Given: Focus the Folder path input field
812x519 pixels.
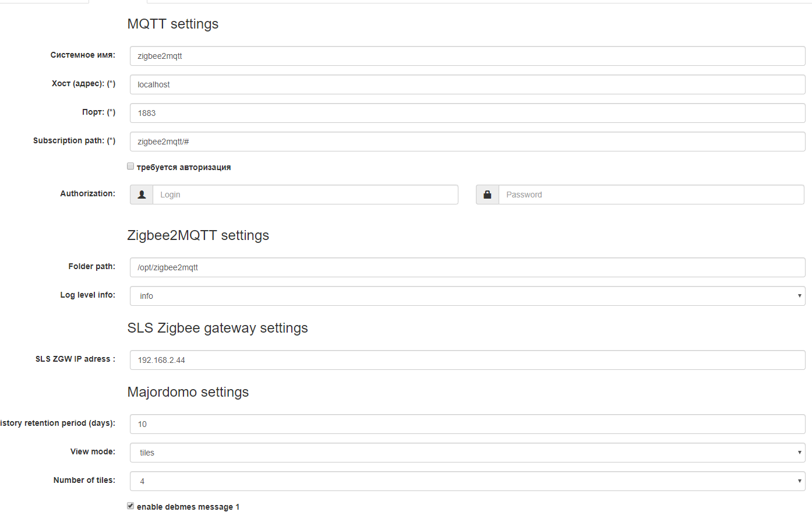Looking at the screenshot, I should pyautogui.click(x=467, y=267).
